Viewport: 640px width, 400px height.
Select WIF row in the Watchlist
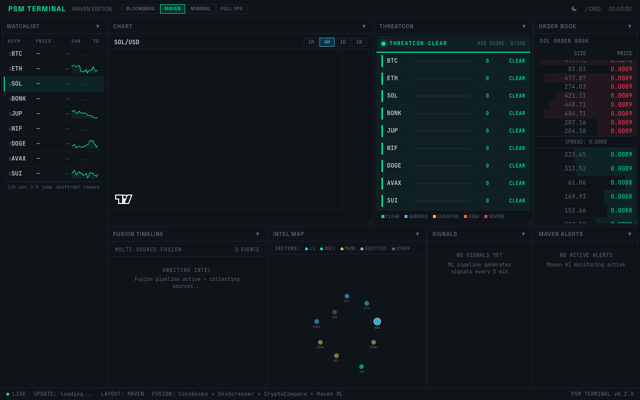pos(54,129)
